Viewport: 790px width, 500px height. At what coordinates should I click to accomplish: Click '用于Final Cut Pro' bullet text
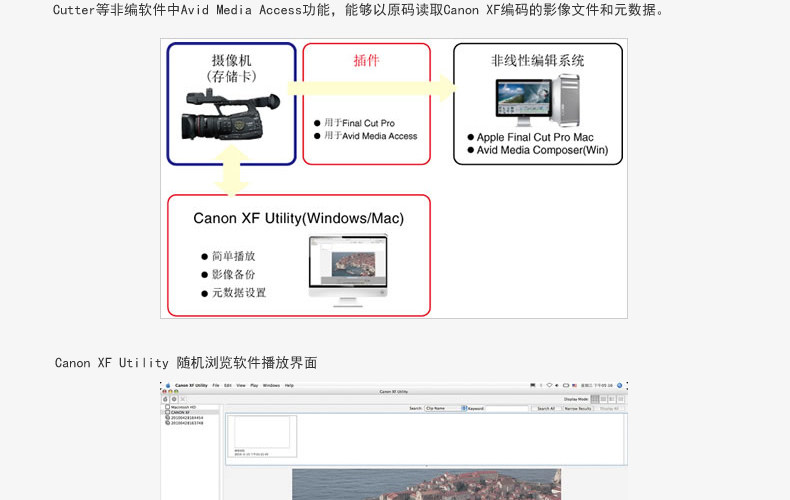359,123
